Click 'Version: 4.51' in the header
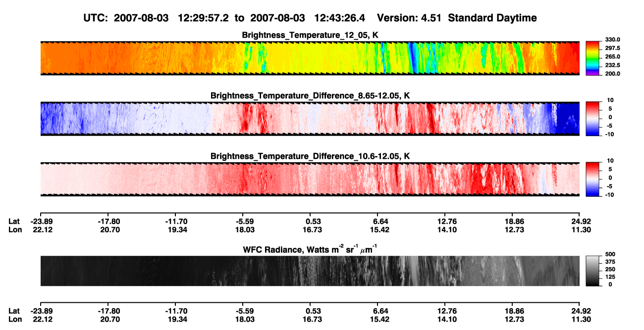644x330 pixels. 409,18
